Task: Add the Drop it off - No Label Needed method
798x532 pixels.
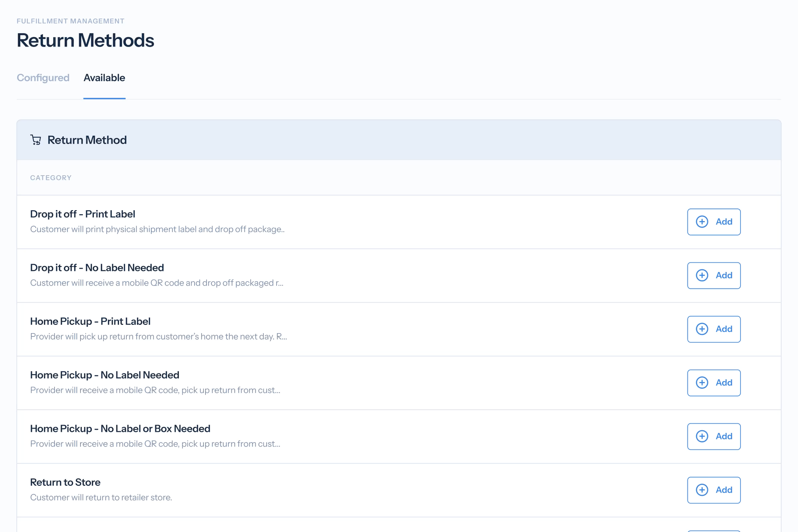Action: [x=714, y=276]
